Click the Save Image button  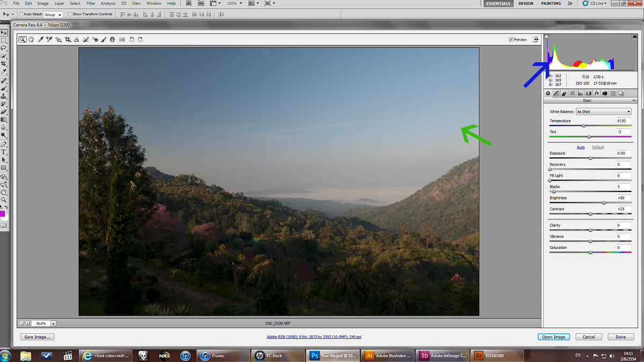tap(37, 337)
